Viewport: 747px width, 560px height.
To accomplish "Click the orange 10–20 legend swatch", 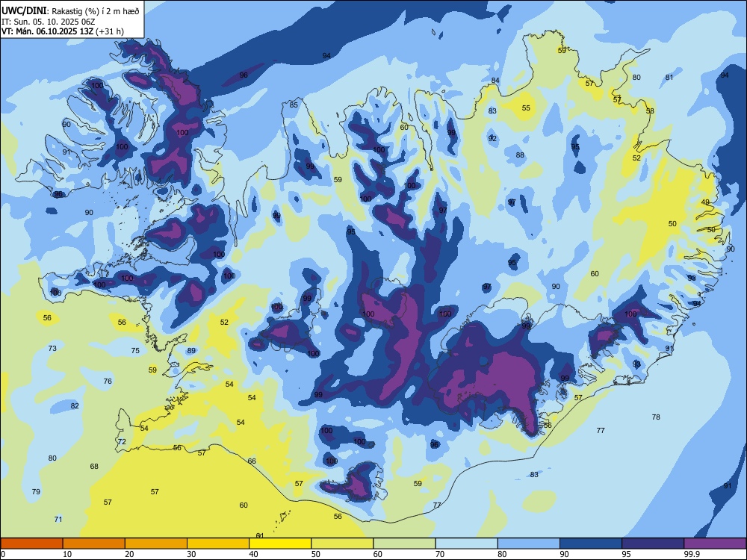I will tap(94, 544).
